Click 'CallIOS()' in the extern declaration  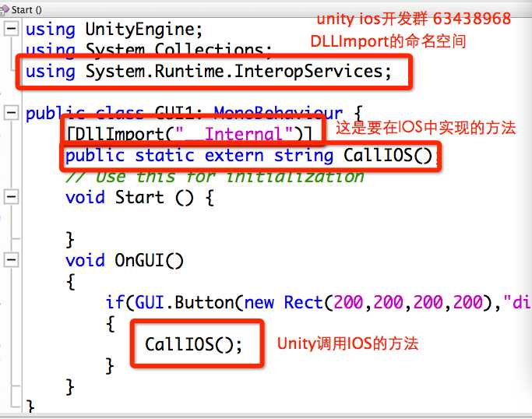(x=388, y=156)
